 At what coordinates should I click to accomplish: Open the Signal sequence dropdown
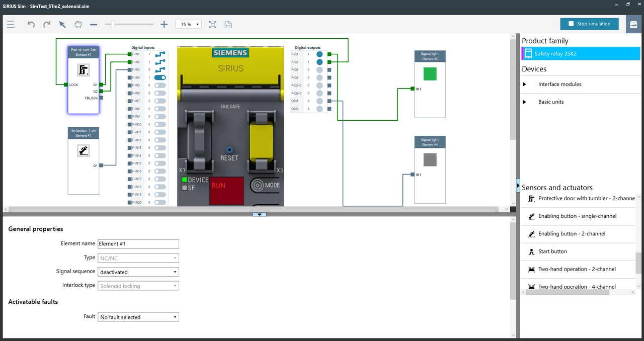(138, 272)
